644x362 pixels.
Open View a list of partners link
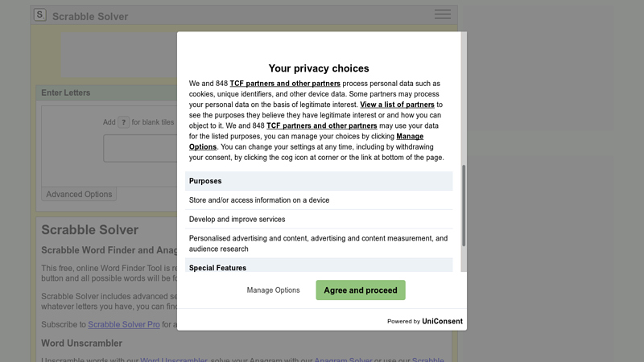[x=397, y=105]
